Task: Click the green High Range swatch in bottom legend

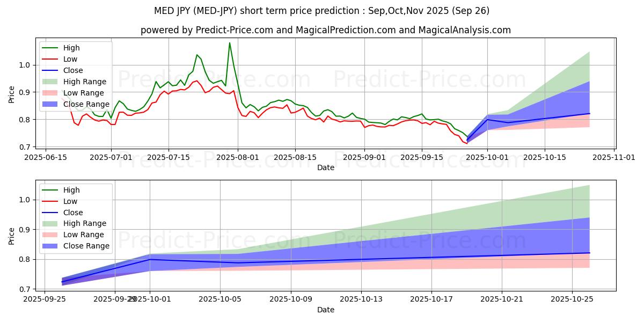Action: (x=51, y=224)
